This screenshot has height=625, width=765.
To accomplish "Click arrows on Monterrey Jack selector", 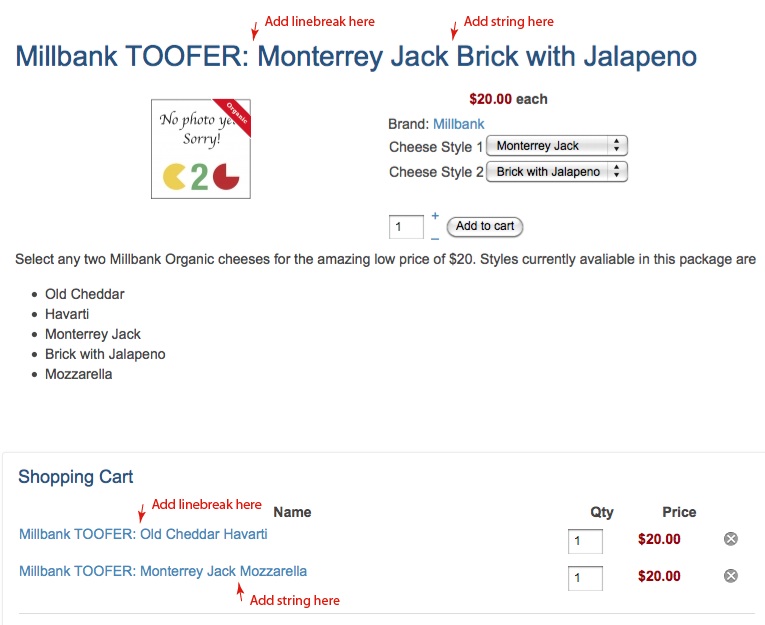I will (x=617, y=145).
